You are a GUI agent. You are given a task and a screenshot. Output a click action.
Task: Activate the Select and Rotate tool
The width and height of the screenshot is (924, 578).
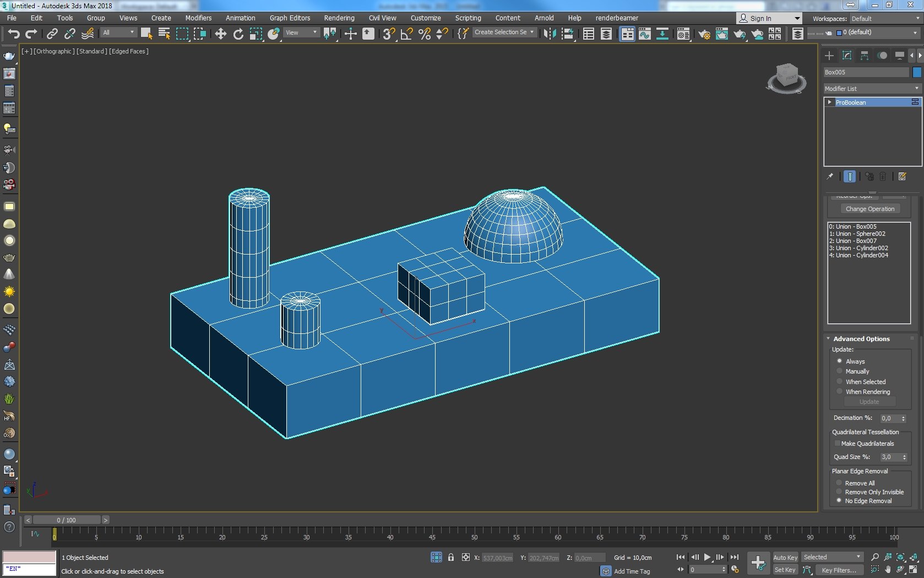(x=238, y=34)
